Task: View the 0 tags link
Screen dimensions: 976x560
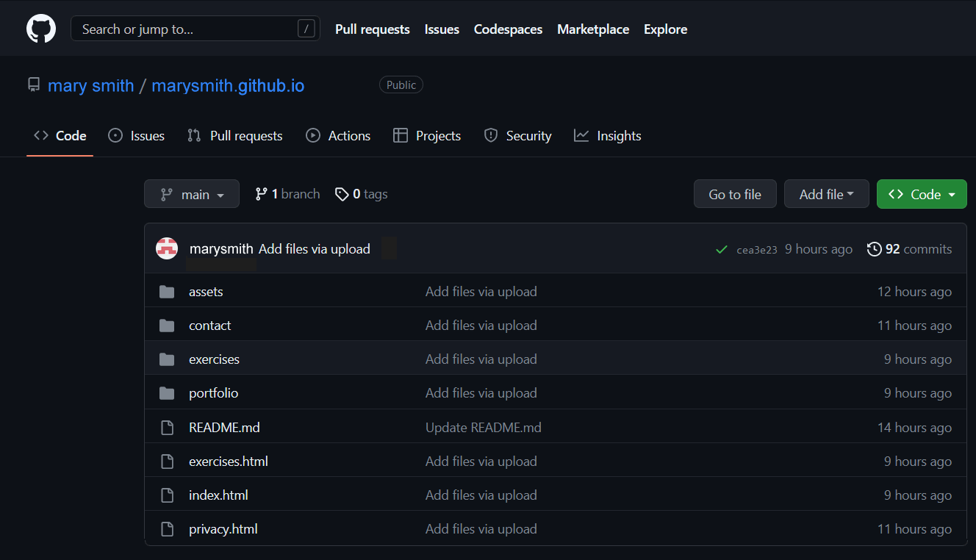Action: point(361,194)
